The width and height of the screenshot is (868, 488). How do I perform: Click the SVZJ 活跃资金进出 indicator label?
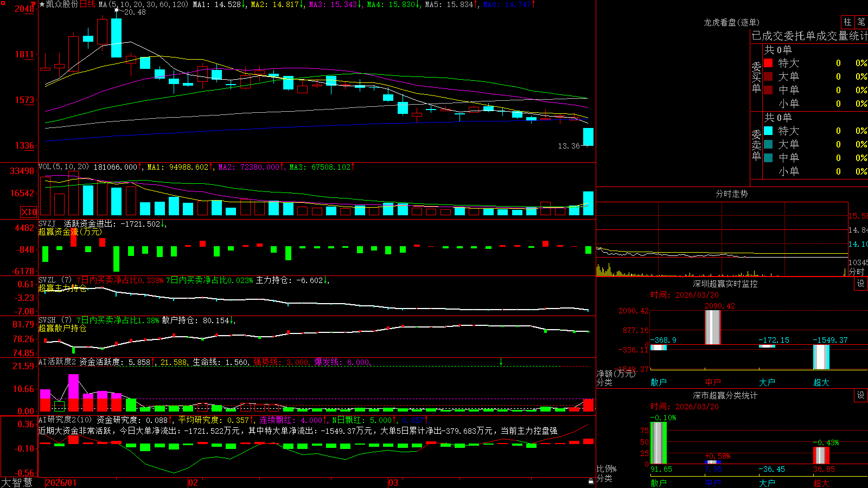click(76, 223)
